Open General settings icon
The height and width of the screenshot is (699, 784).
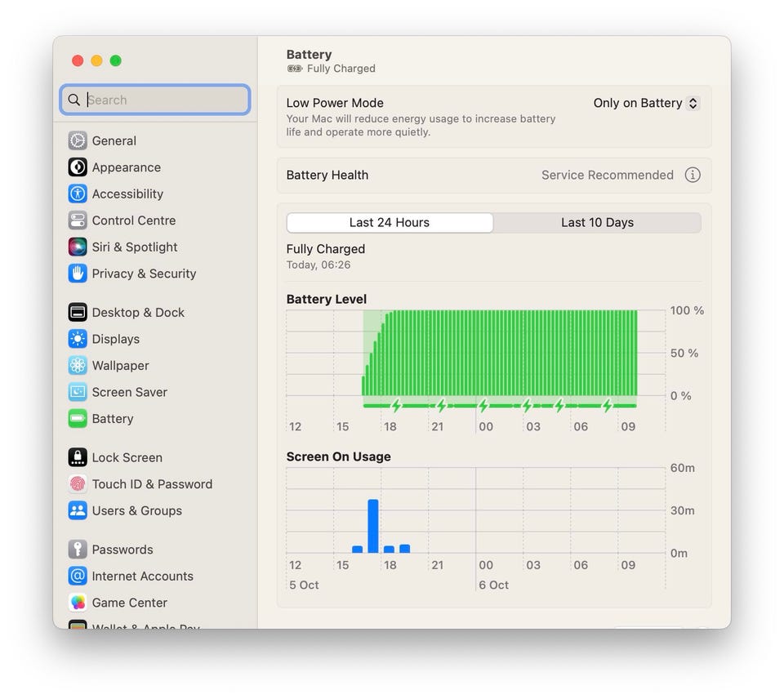78,140
